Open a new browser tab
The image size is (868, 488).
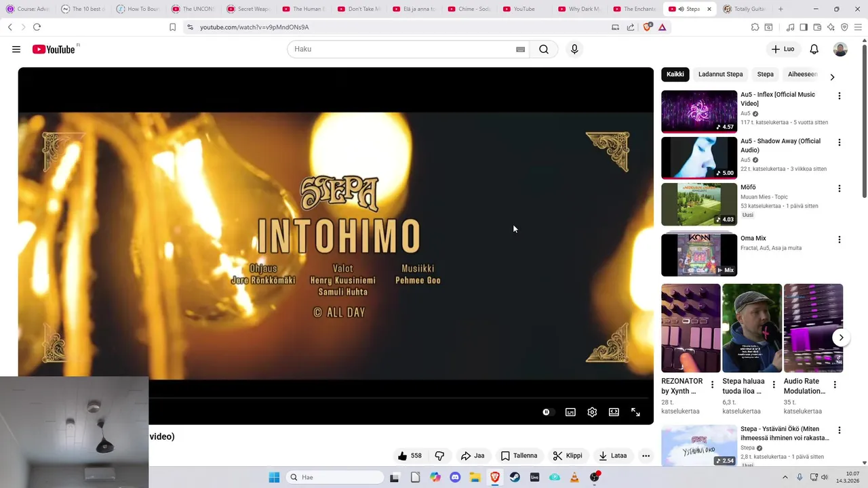pos(781,9)
